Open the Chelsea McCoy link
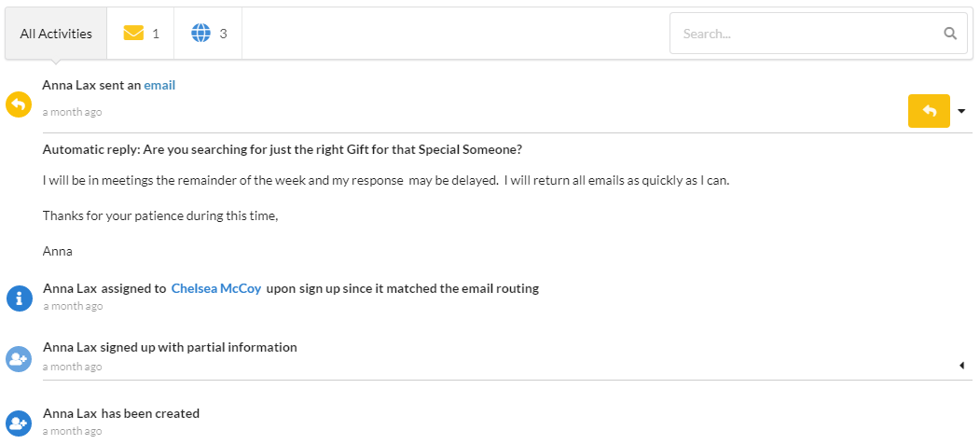The width and height of the screenshot is (980, 444). [x=216, y=288]
